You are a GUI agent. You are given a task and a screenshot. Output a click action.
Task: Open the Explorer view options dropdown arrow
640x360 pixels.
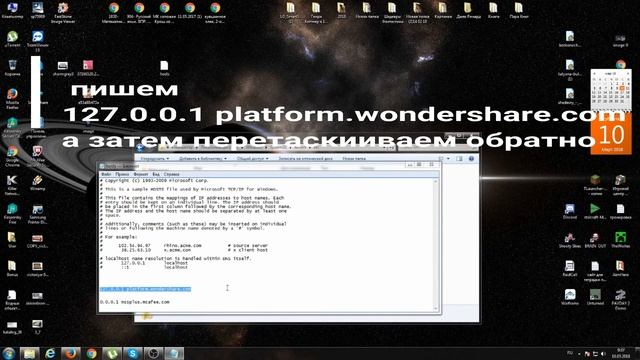tap(448, 158)
